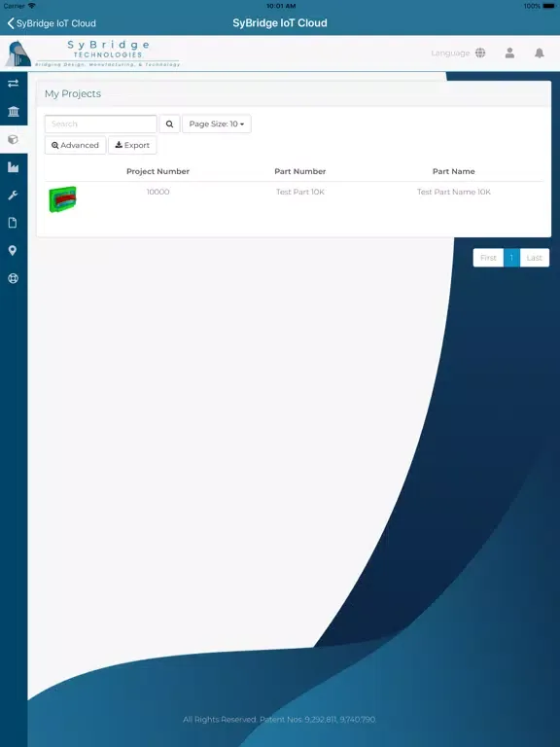Select the cube projects sidebar icon
This screenshot has width=560, height=747.
14,140
